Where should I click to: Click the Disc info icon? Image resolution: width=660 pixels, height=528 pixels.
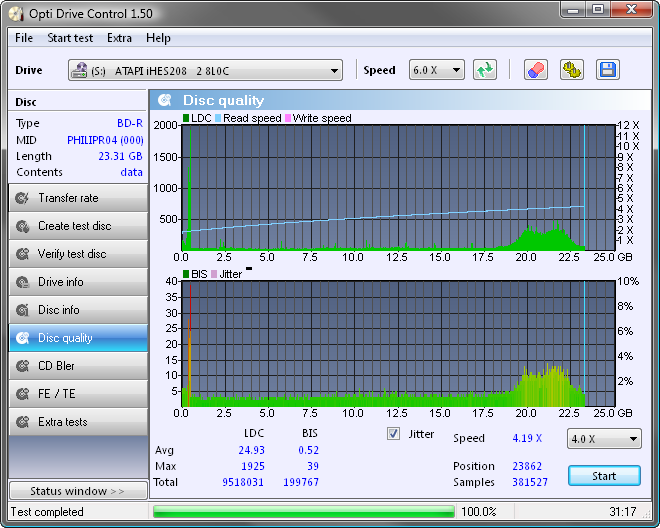[x=22, y=310]
